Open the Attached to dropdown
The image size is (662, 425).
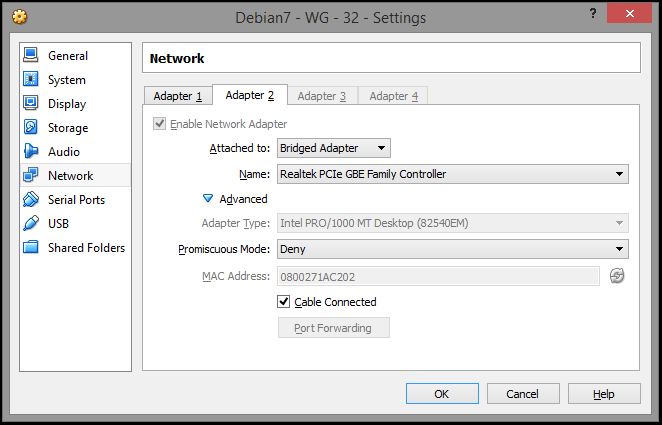coord(334,149)
